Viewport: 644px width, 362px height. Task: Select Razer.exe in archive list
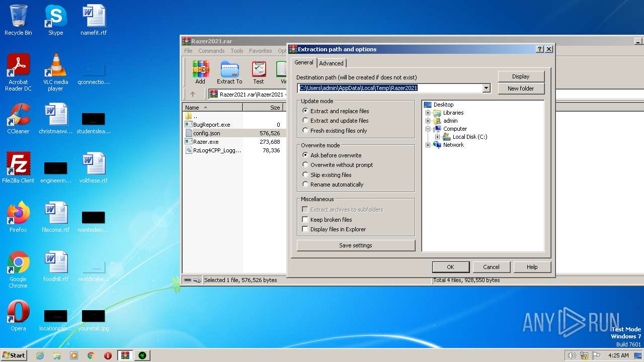pyautogui.click(x=206, y=142)
